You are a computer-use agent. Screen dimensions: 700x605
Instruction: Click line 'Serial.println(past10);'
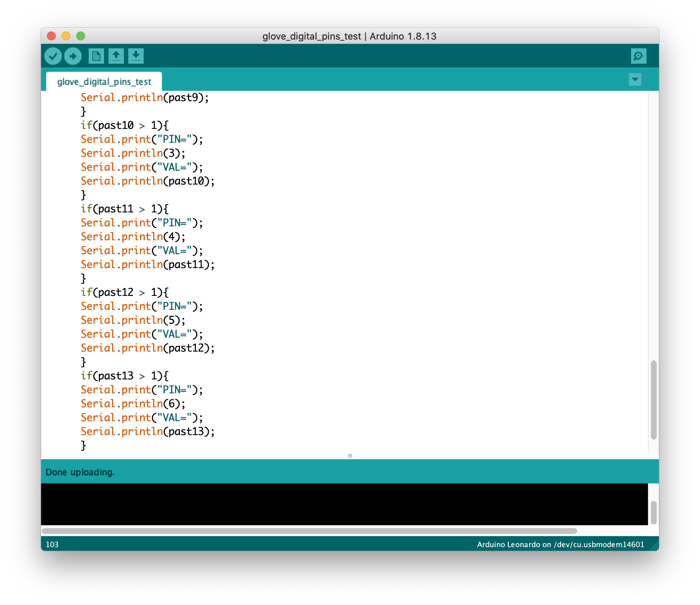tap(148, 181)
